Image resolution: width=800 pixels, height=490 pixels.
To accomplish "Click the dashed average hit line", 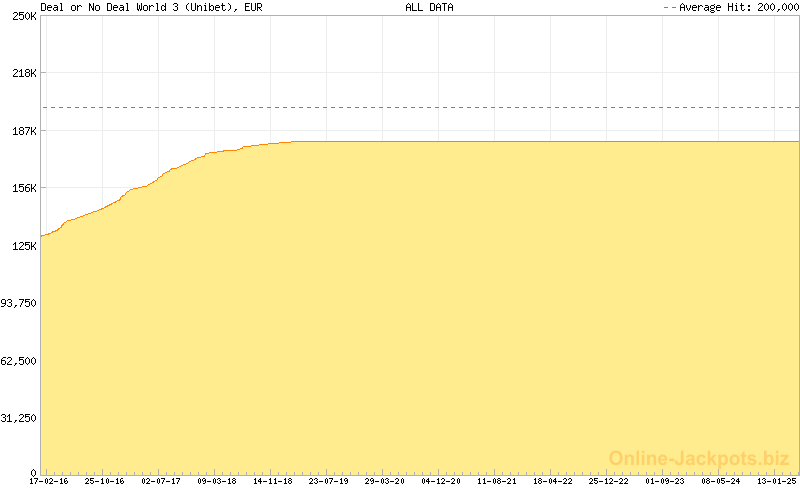I will [420, 107].
